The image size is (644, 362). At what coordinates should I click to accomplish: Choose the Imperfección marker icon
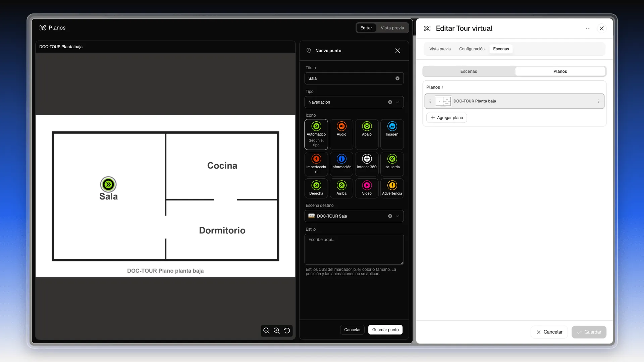coord(316,164)
